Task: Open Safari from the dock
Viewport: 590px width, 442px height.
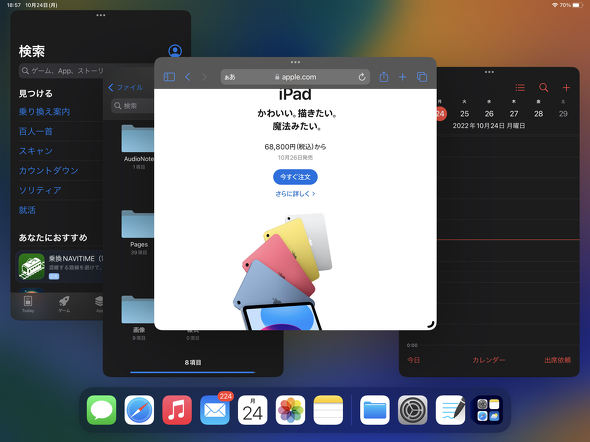Action: coord(139,410)
